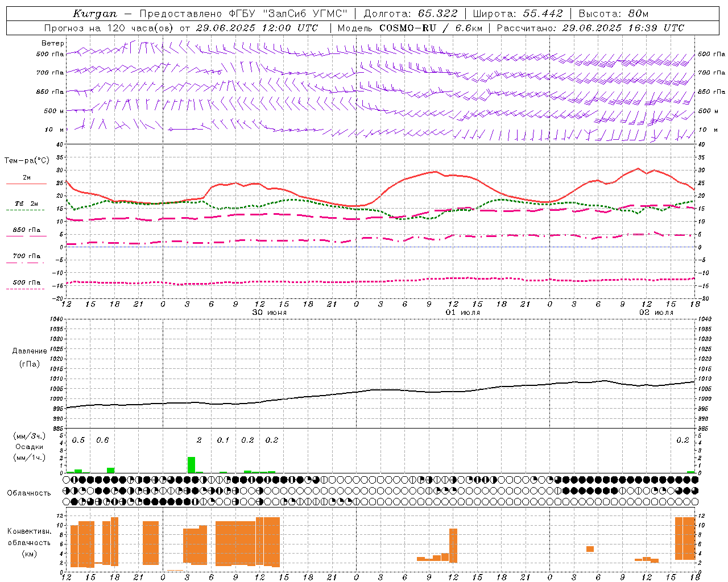Click the model name 'COSMO-RU / 6.6км'
The width and height of the screenshot is (728, 582).
click(431, 28)
